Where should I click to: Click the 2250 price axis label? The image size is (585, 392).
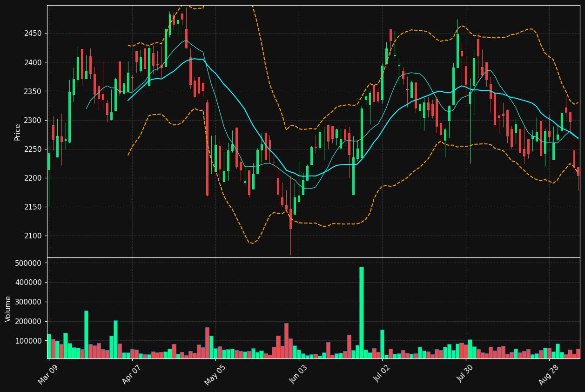34,149
